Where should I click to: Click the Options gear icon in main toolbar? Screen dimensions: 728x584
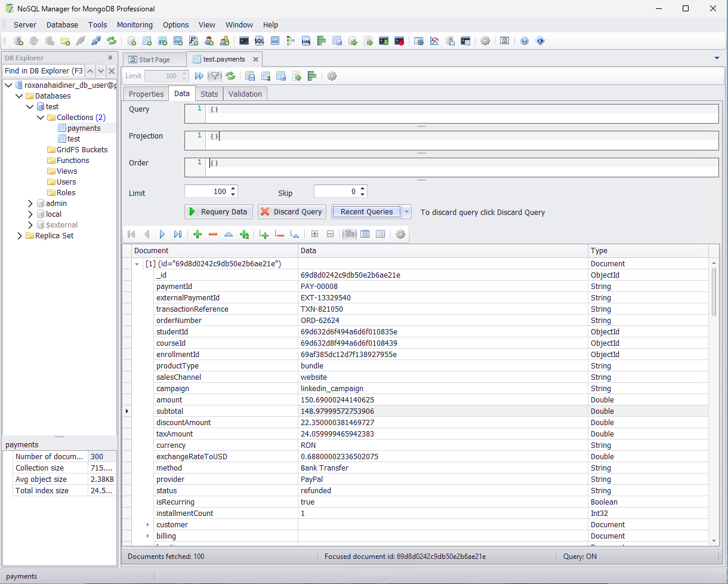485,41
